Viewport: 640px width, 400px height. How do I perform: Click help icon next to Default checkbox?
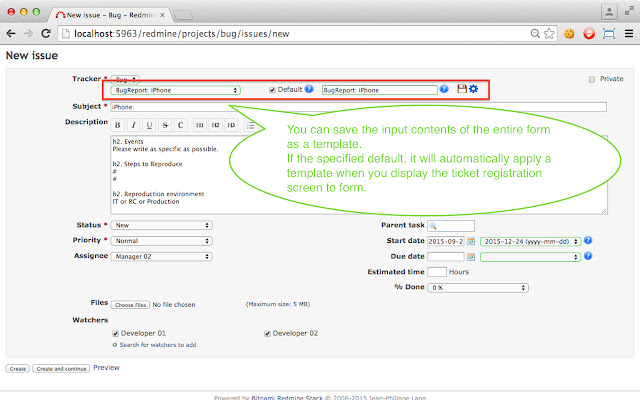[x=309, y=89]
